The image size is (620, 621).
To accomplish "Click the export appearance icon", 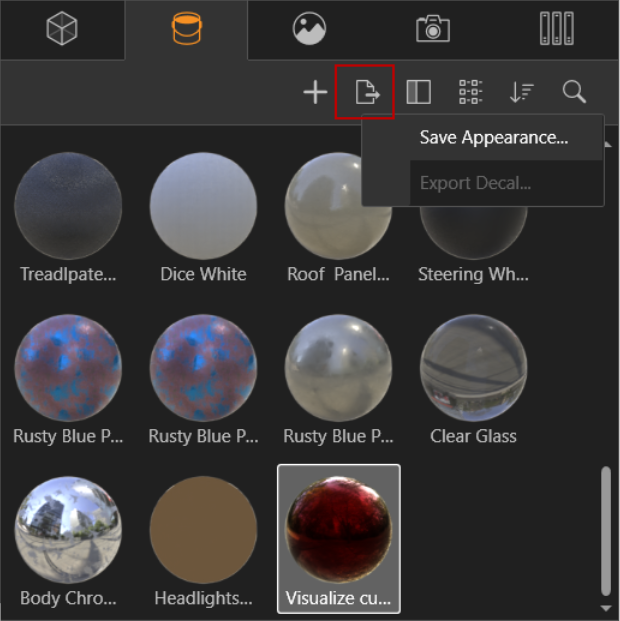I will click(367, 93).
